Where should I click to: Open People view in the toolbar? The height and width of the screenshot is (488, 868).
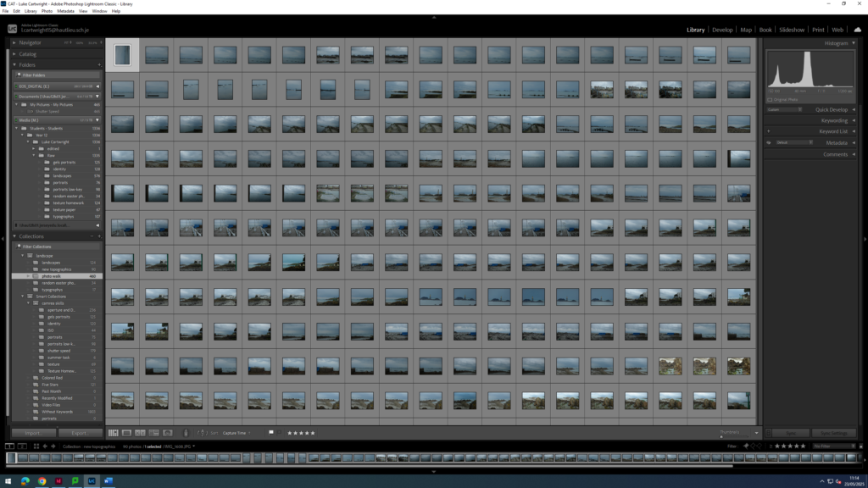coord(168,433)
